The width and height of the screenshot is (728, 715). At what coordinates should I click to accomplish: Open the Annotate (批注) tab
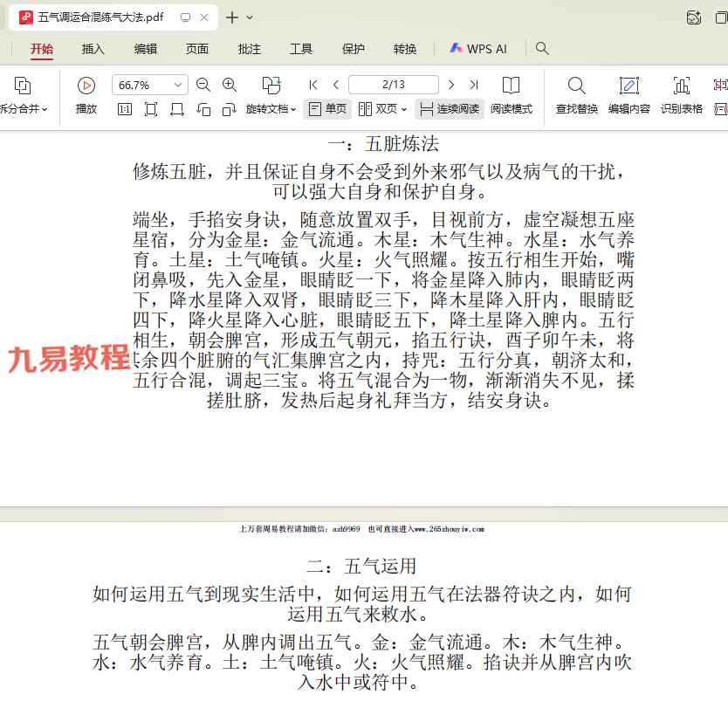(x=250, y=49)
